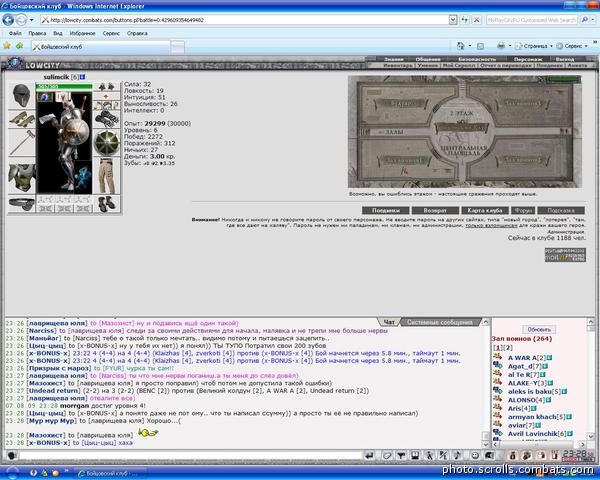Image resolution: width=600 pixels, height=480 pixels.
Task: Click the private message icon beside ALONSO
Action: click(497, 399)
